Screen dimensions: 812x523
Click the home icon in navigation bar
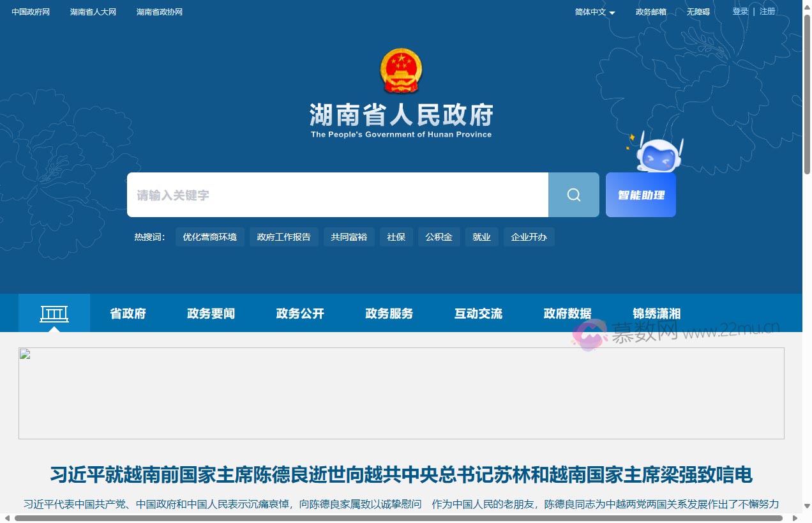click(x=54, y=313)
